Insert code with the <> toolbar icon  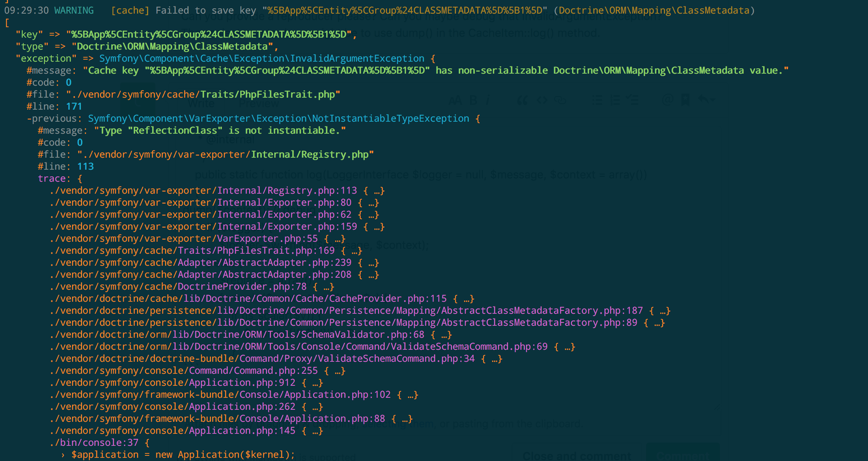point(542,100)
